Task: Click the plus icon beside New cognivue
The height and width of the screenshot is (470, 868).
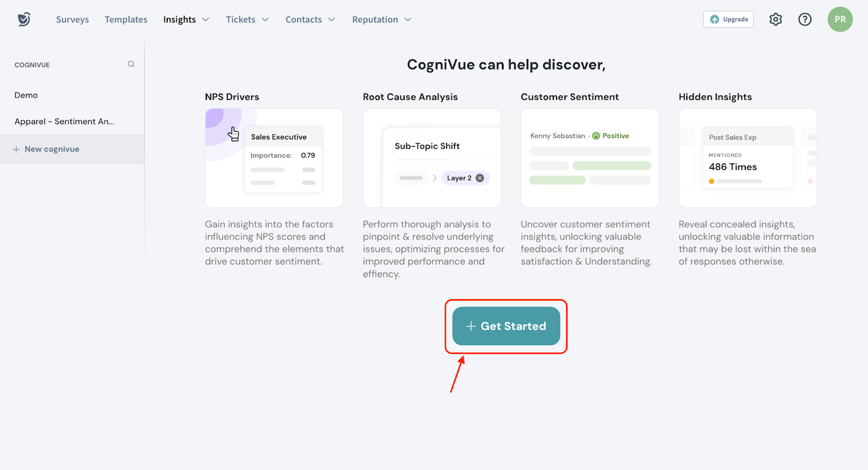Action: [16, 149]
